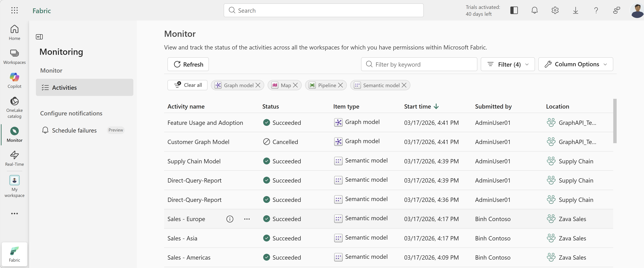This screenshot has width=644, height=268.
Task: Remove the Semantic model filter chip
Action: click(x=404, y=85)
